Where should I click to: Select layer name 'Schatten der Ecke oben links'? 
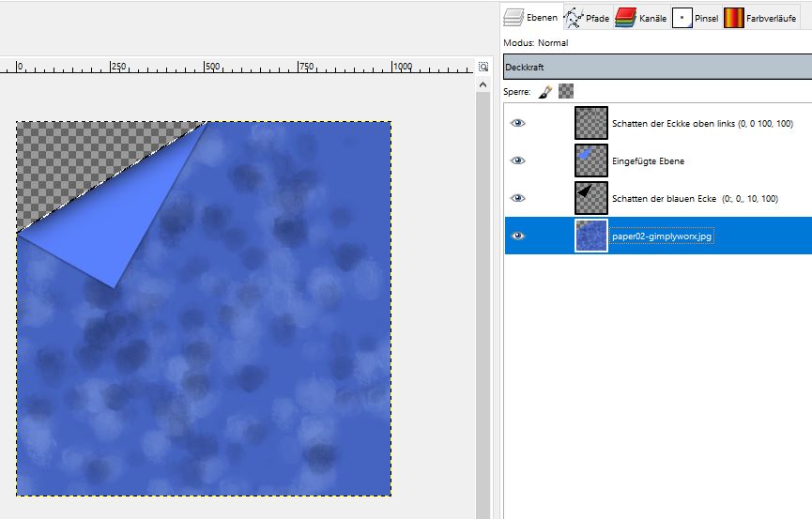[x=702, y=124]
